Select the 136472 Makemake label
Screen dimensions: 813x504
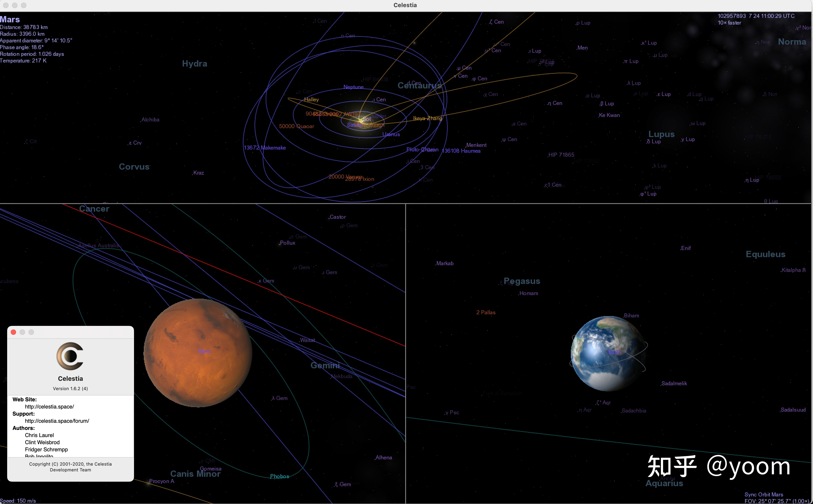click(264, 148)
